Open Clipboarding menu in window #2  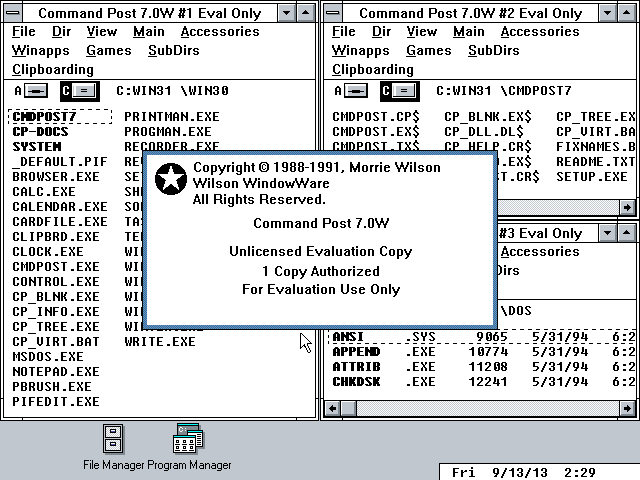(373, 70)
